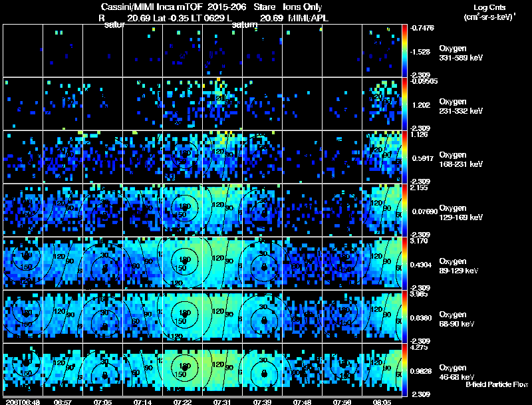Click the 07:05 panel in 331-589 keV row

click(x=103, y=51)
